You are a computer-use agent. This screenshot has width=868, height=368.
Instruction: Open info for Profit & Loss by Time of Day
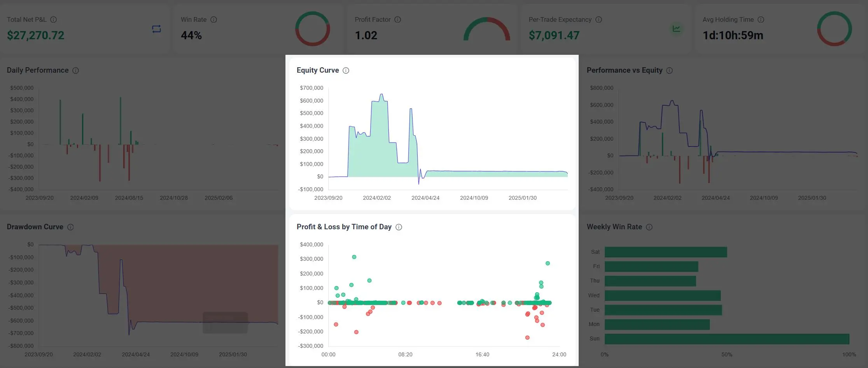coord(398,227)
